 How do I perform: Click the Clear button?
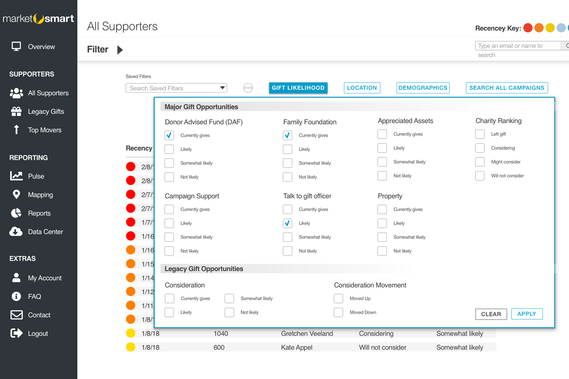(491, 314)
